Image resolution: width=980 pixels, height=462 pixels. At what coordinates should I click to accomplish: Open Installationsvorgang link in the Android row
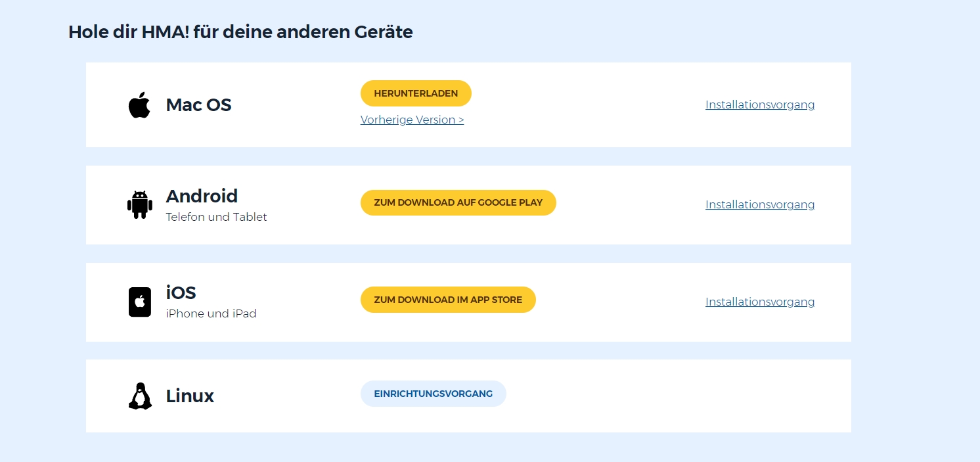pos(760,204)
